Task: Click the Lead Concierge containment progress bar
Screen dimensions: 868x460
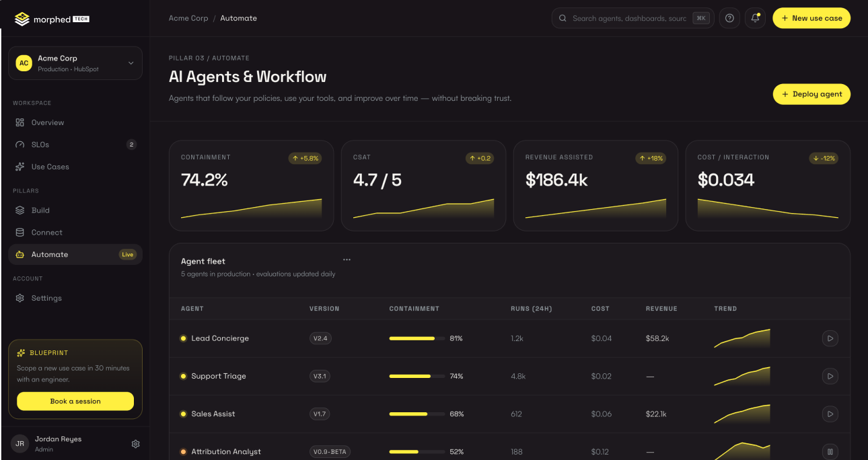Action: [417, 338]
